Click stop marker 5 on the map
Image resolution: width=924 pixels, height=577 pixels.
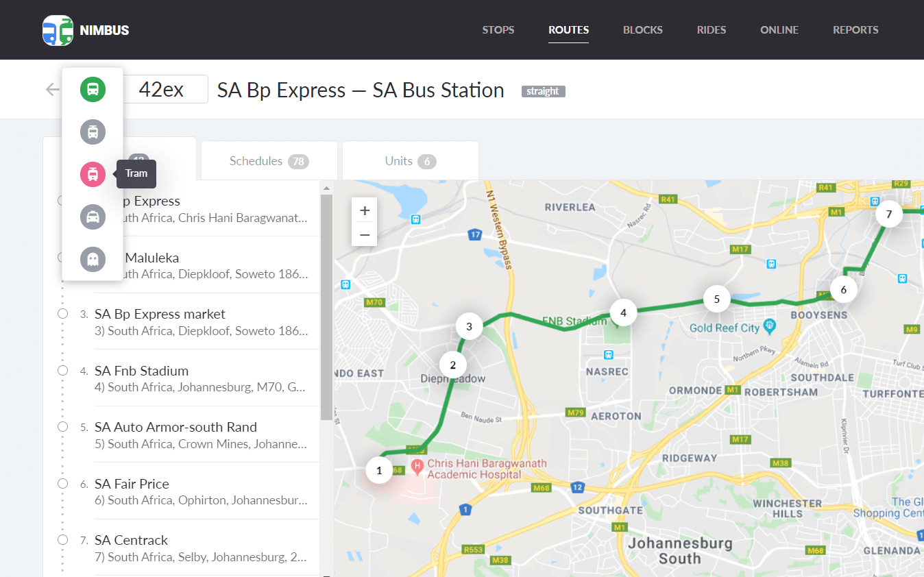pos(716,299)
